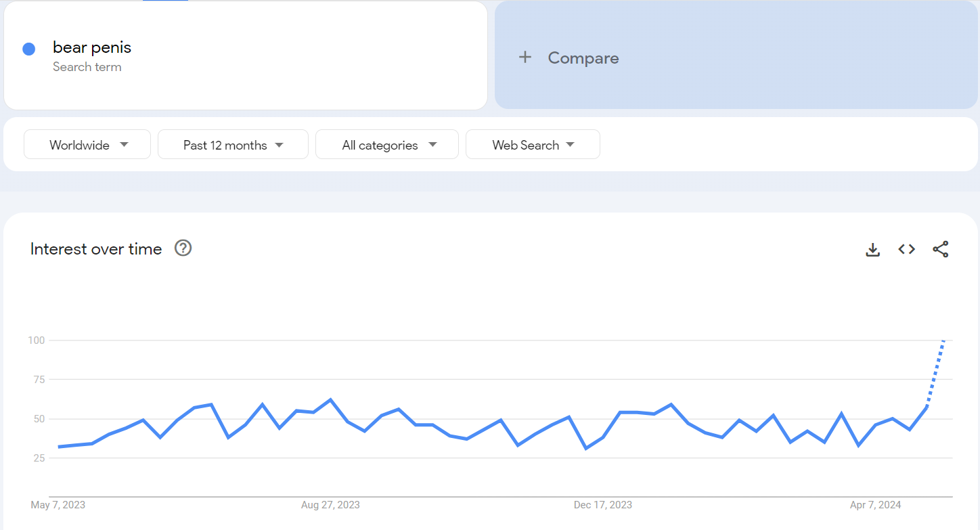The height and width of the screenshot is (530, 980).
Task: Open the Worldwide region dropdown
Action: coord(87,145)
